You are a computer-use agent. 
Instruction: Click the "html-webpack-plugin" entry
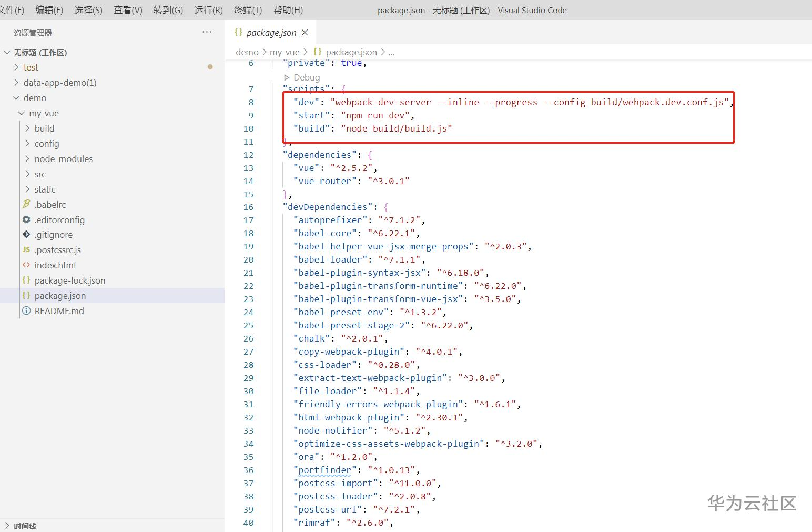click(x=349, y=417)
